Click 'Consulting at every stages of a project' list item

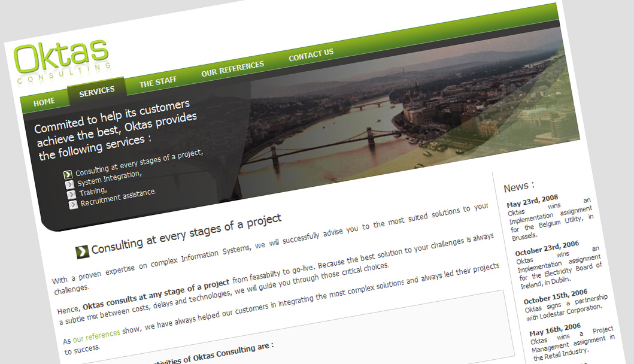tap(139, 163)
